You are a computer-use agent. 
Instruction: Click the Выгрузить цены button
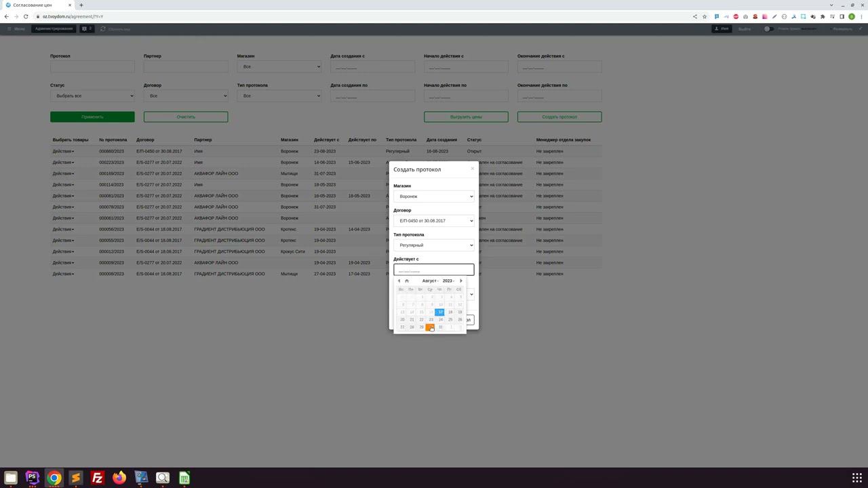coord(466,117)
